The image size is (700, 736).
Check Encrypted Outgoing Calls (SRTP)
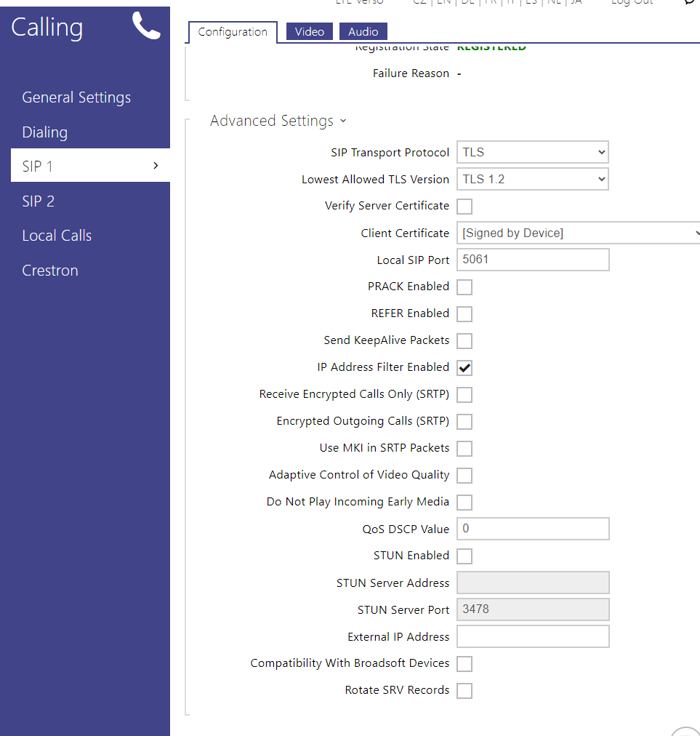(464, 422)
